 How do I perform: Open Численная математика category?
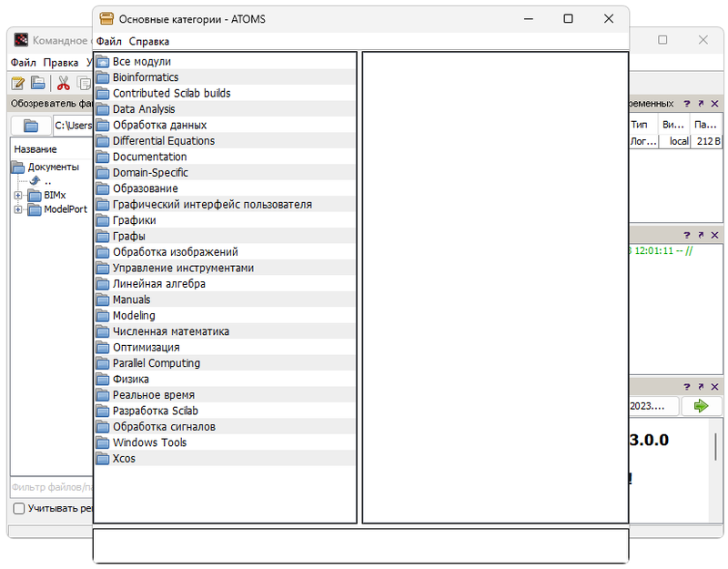(x=225, y=331)
